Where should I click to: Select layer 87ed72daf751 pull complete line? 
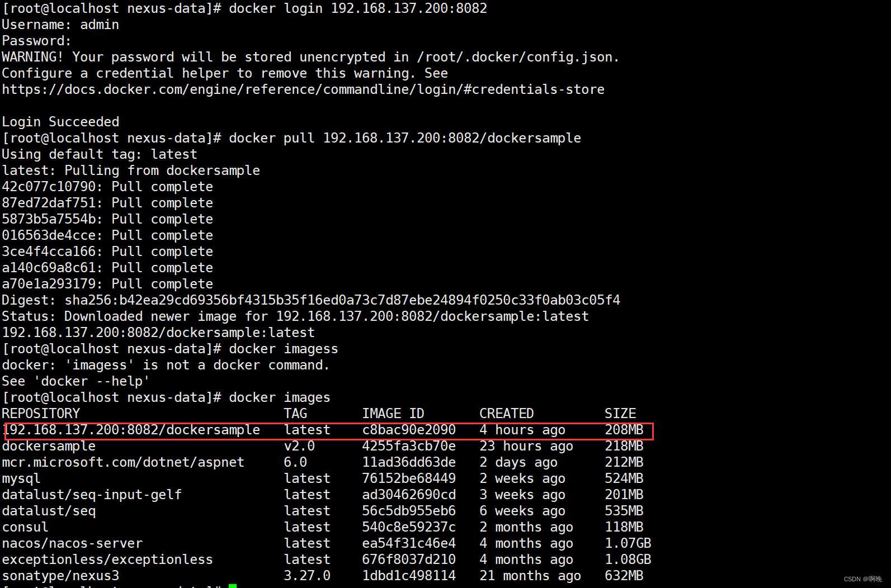pos(107,203)
